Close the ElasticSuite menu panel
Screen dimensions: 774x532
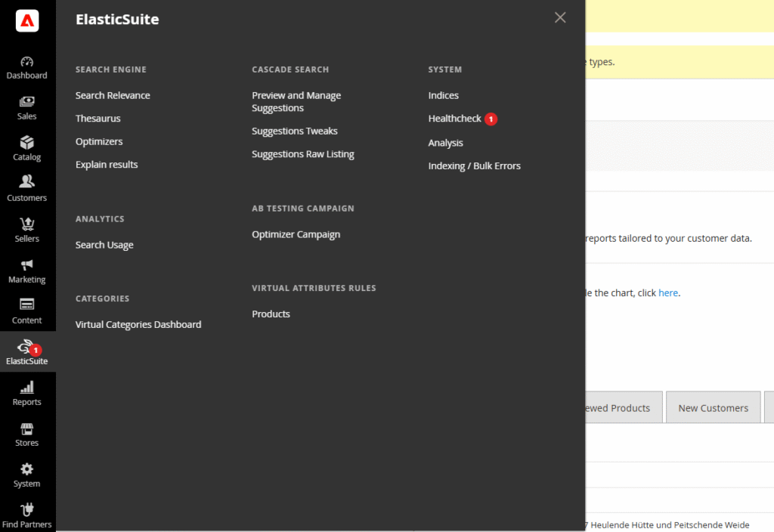pos(560,17)
